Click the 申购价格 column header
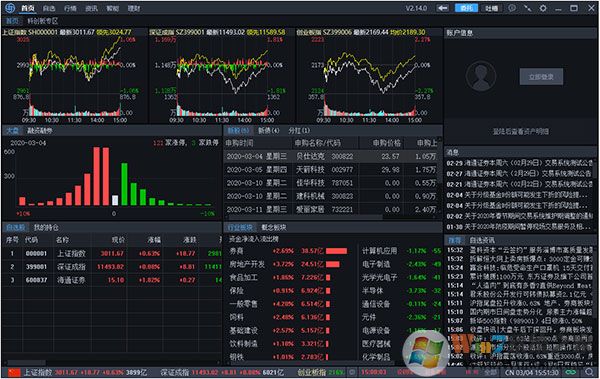Image resolution: width=600 pixels, height=379 pixels. 387,143
